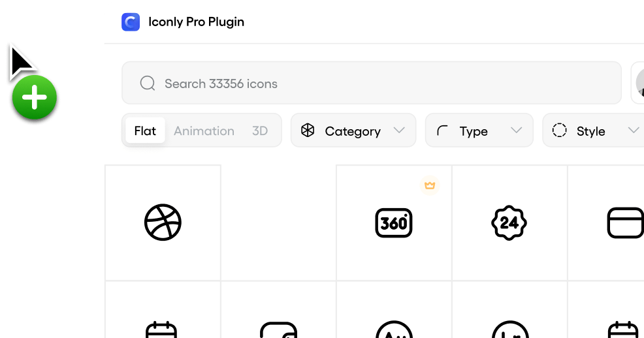Viewport: 644px width, 338px height.
Task: Click the magnifier icon in the search bar
Action: click(x=148, y=84)
